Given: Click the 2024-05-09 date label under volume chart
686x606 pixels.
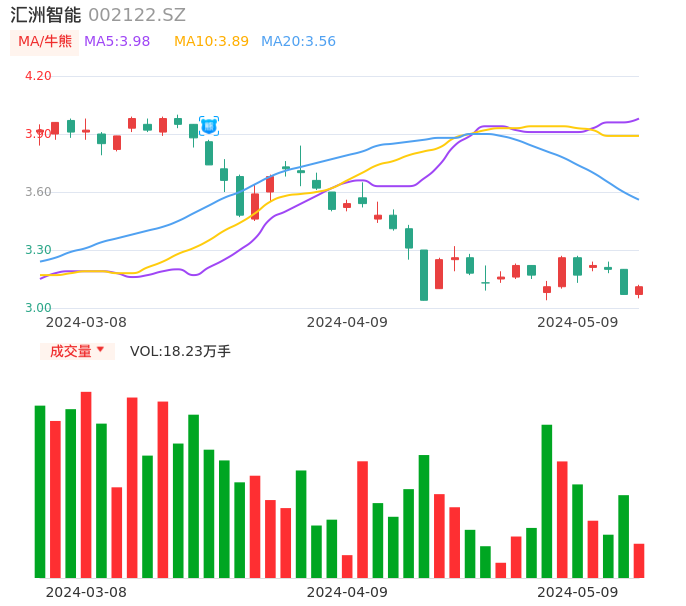Looking at the screenshot, I should pos(577,592).
